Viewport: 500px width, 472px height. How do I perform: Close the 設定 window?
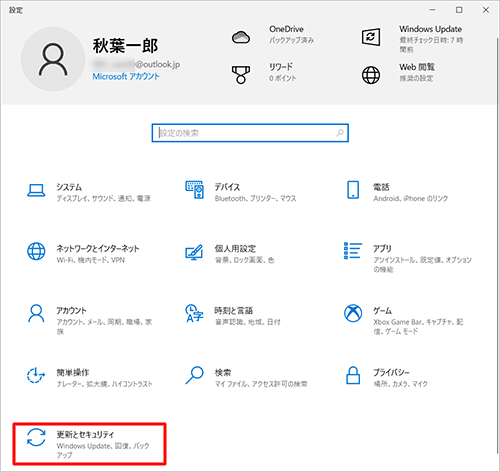[x=486, y=10]
